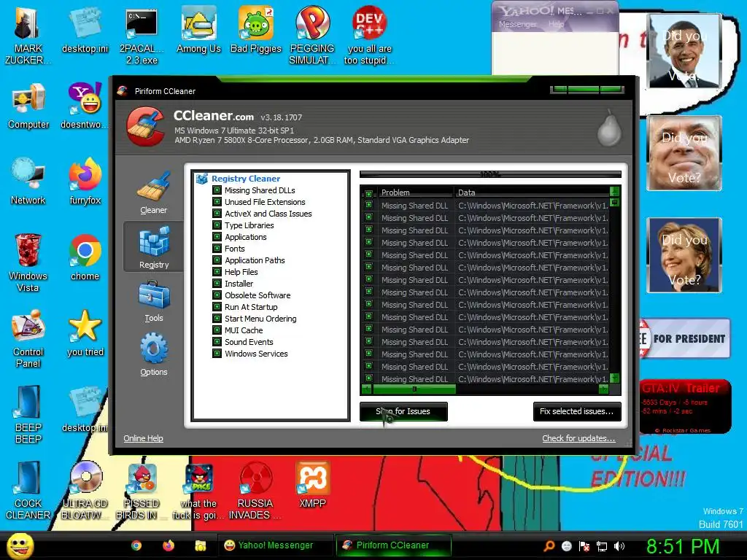Screen dimensions: 747x560
Task: Open the DEV C++ desktop shortcut
Action: click(369, 36)
